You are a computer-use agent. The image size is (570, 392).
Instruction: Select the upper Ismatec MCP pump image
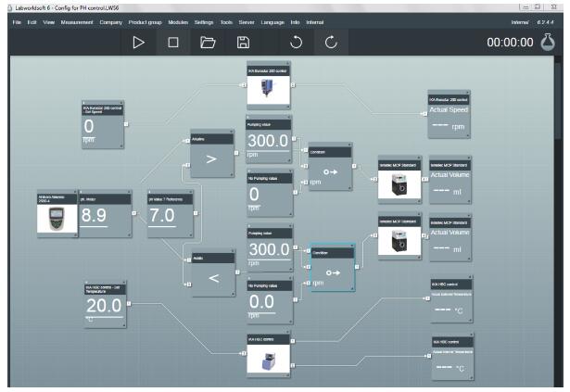coord(399,183)
